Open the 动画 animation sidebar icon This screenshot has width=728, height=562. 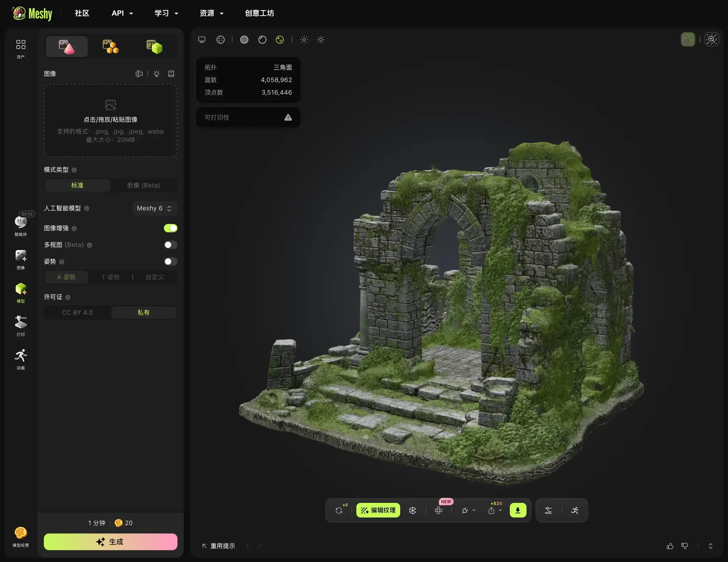21,360
